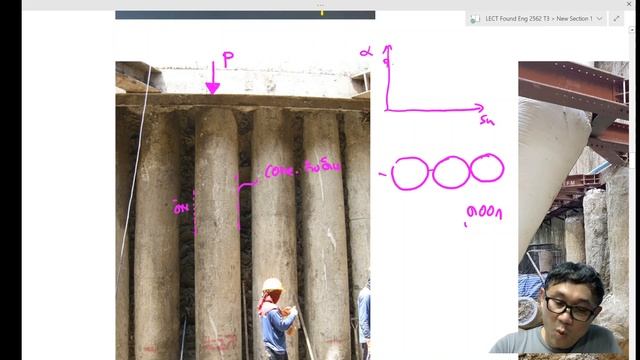Open the LECT Found Eng 2562 T3 notebook breadcrumb
This screenshot has width=640, height=360.
pyautogui.click(x=517, y=19)
